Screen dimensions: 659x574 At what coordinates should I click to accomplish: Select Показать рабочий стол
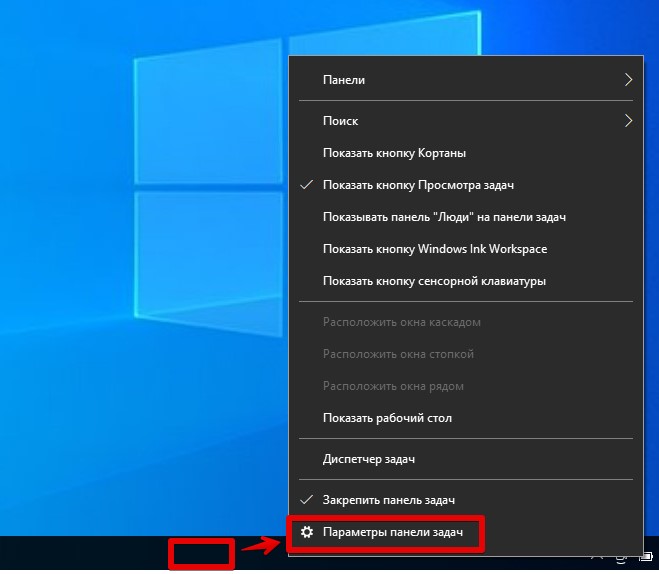tap(466, 418)
